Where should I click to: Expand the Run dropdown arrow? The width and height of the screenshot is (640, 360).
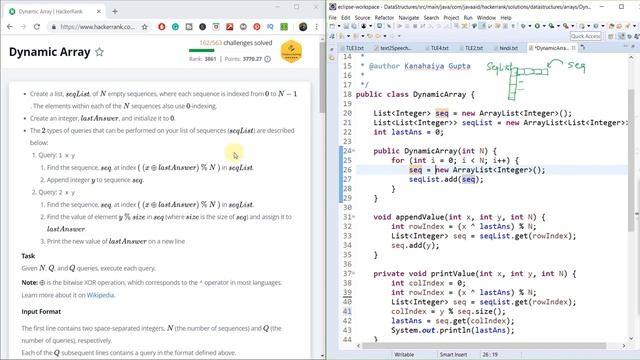pos(544,26)
